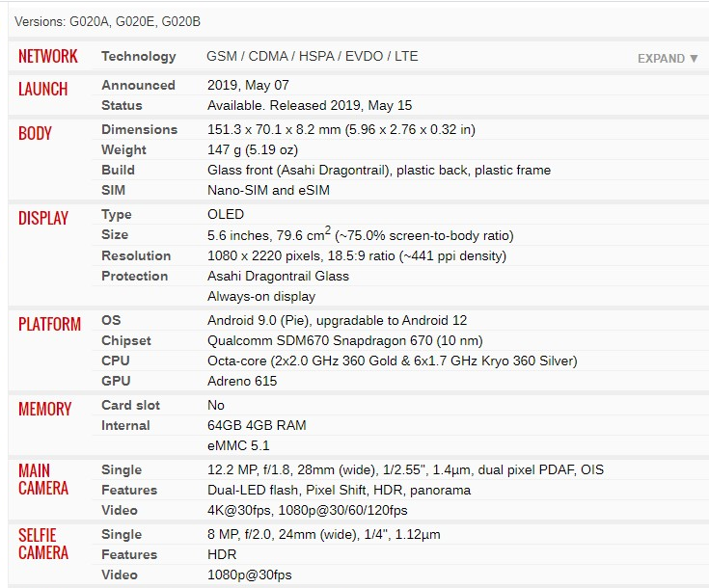Click the CPU label link
Image resolution: width=709 pixels, height=588 pixels.
click(116, 361)
